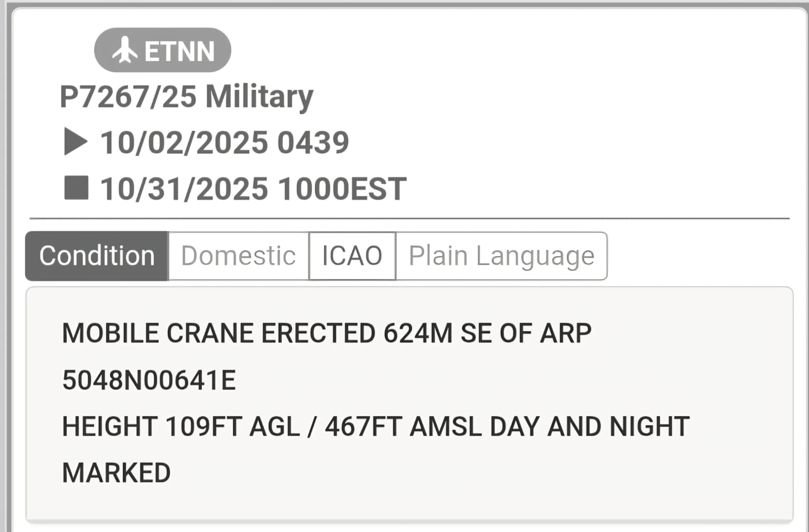809x532 pixels.
Task: Click the horizontal divider below the dates
Action: tap(410, 218)
